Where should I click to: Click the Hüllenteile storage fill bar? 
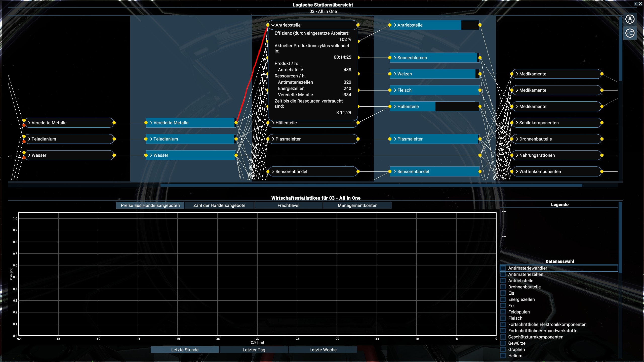point(435,106)
